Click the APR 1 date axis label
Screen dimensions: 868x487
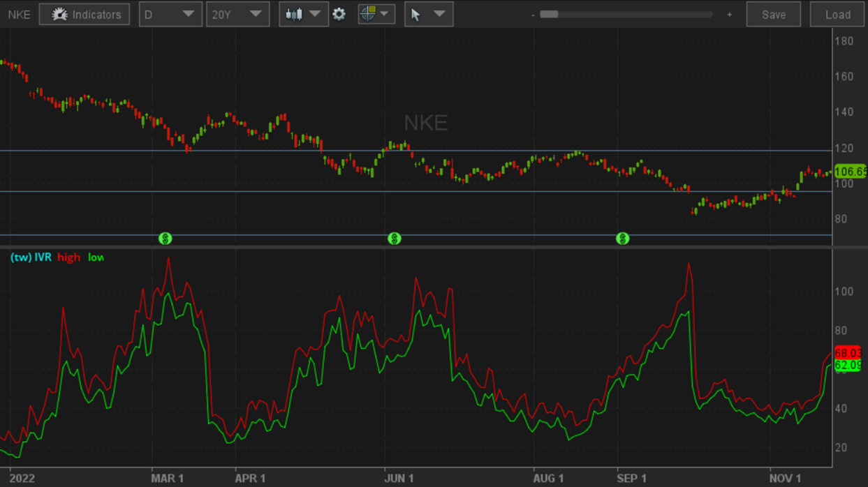(250, 479)
